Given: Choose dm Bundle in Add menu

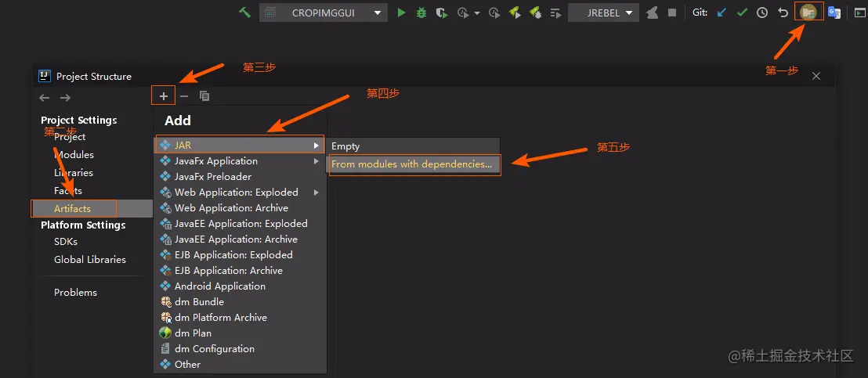Looking at the screenshot, I should [x=240, y=302].
